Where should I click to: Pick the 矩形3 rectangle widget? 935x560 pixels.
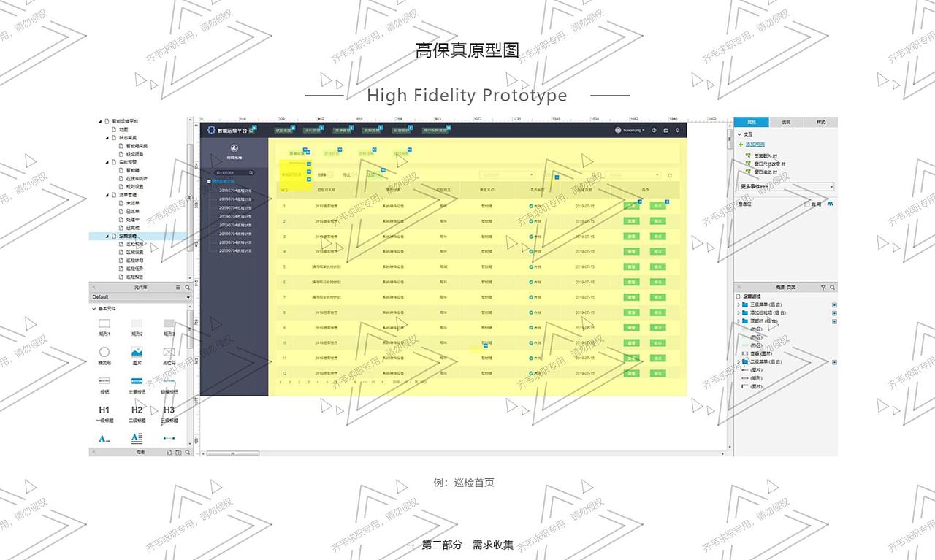(x=169, y=326)
